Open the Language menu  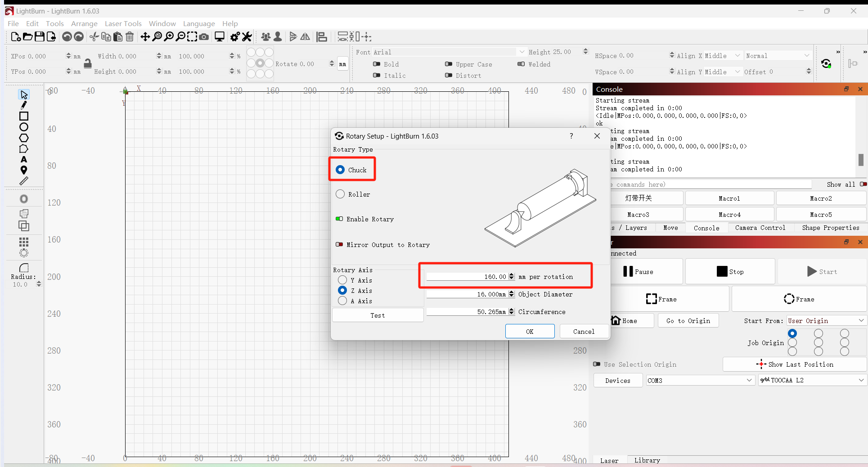tap(199, 23)
